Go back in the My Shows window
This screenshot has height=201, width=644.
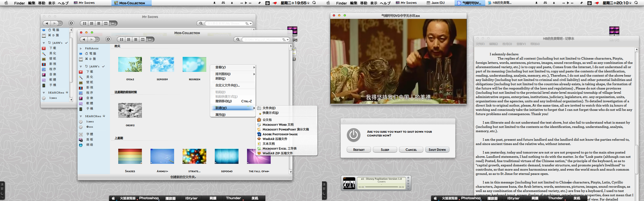pos(47,23)
